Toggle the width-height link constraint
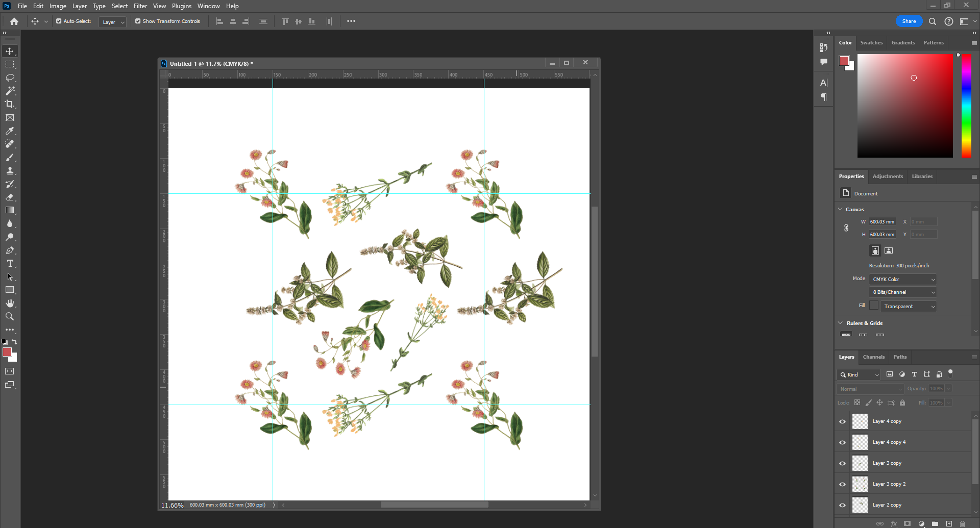Viewport: 980px width, 528px height. coord(846,228)
